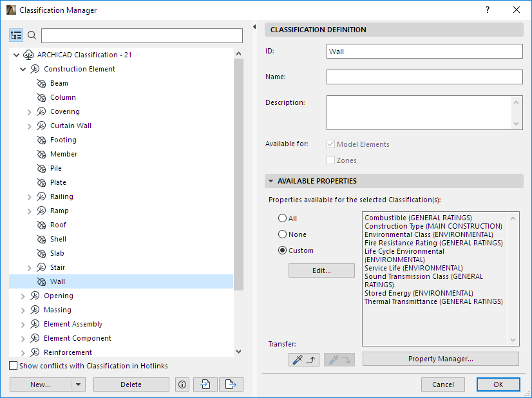Collapse the Construction Element node
Screen dimensions: 532x398
coord(23,69)
